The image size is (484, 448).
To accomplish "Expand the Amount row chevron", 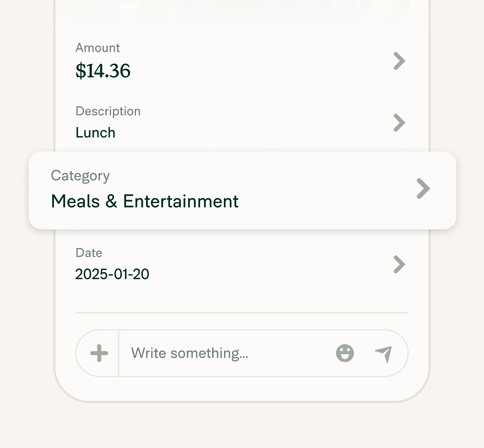I will pos(399,61).
